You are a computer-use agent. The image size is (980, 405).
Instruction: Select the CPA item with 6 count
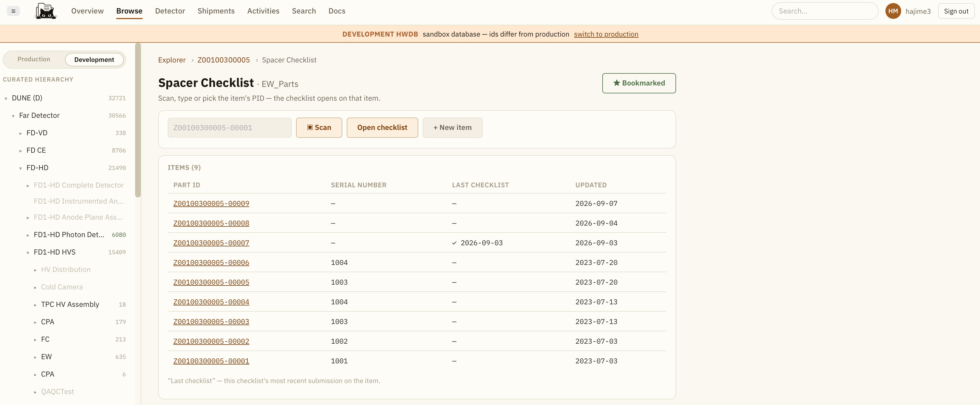48,374
